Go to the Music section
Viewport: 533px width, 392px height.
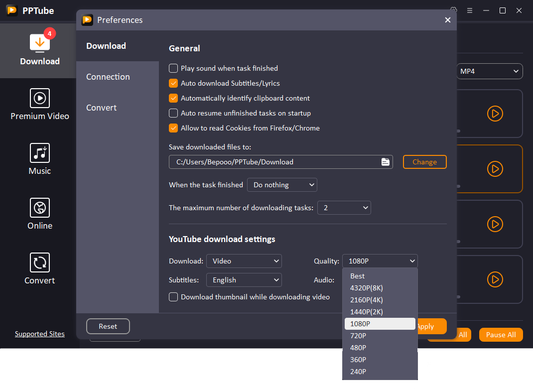39,159
